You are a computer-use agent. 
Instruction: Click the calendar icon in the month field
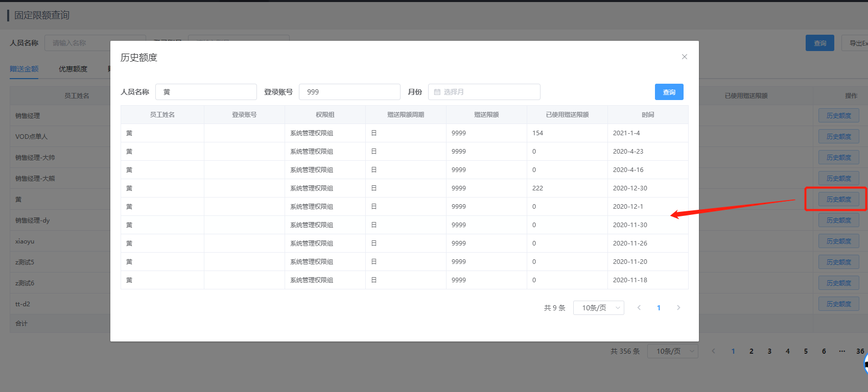(437, 92)
